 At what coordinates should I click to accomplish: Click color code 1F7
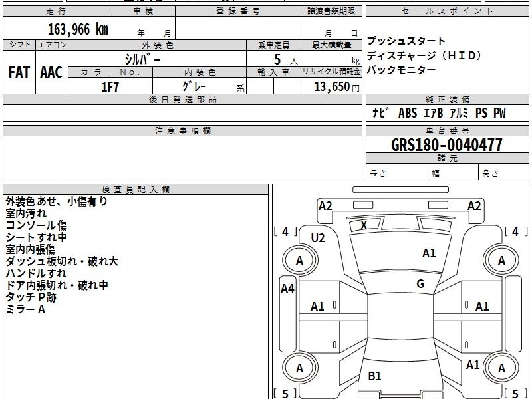pyautogui.click(x=110, y=87)
